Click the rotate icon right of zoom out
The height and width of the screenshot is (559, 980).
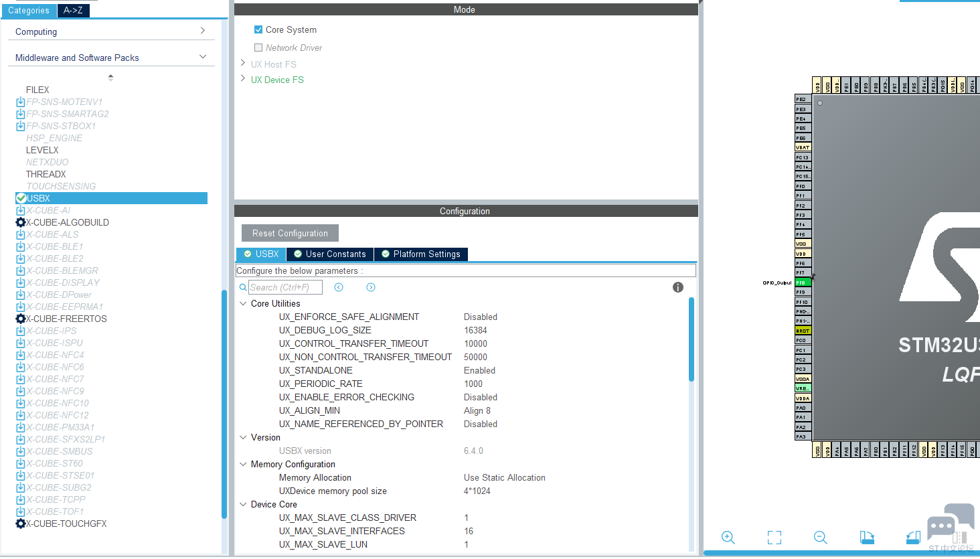[867, 537]
